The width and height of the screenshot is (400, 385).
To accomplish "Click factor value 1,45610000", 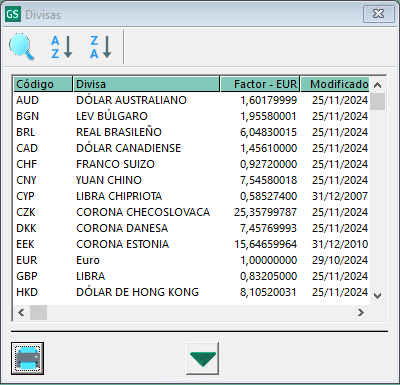I will [268, 148].
